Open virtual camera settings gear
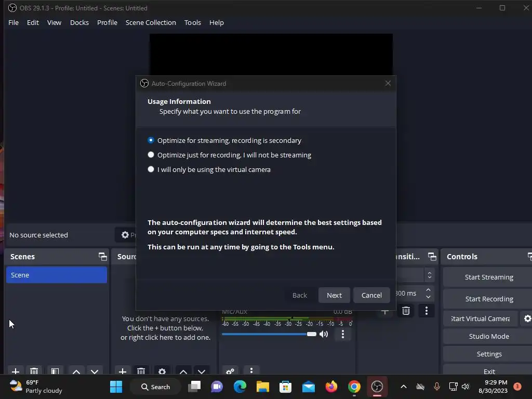 tap(527, 318)
